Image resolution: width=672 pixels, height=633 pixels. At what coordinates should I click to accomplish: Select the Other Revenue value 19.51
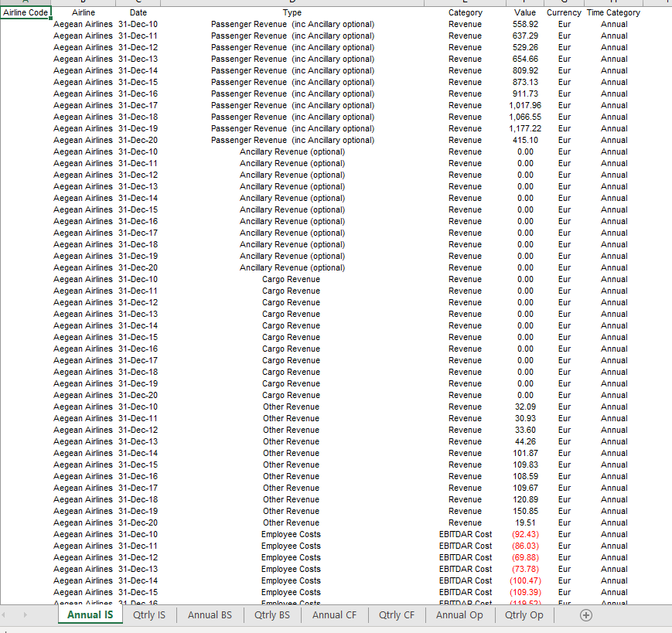pos(525,522)
